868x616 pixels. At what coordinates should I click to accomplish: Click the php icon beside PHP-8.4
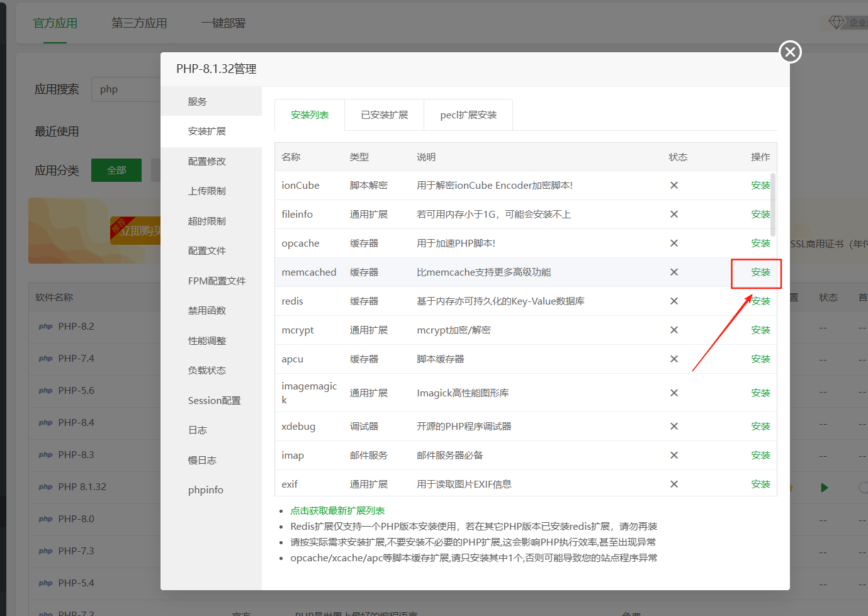[45, 423]
